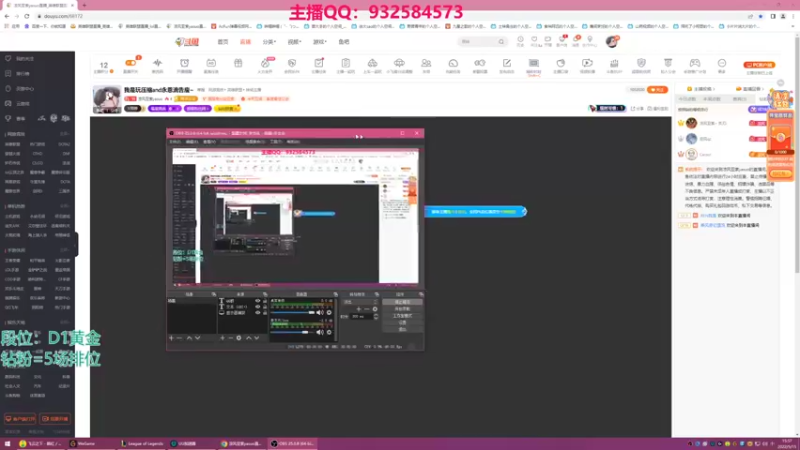Click the three-dots more icon in toolbar
The height and width of the screenshot is (450, 800).
pyautogui.click(x=722, y=63)
